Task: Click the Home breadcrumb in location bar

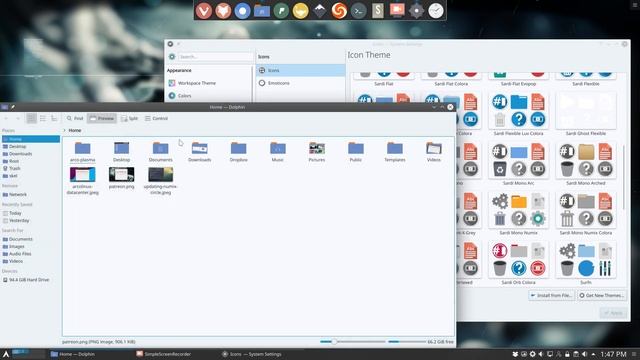Action: pyautogui.click(x=75, y=130)
